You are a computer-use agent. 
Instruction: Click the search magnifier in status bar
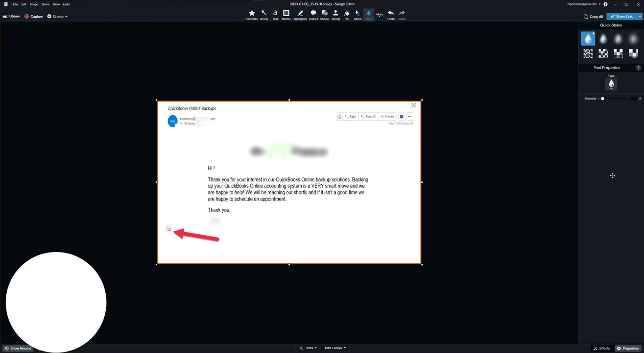[301, 348]
